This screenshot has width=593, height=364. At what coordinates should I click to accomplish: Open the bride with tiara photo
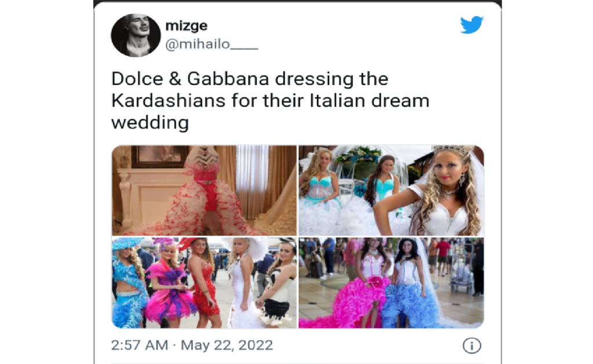(391, 190)
